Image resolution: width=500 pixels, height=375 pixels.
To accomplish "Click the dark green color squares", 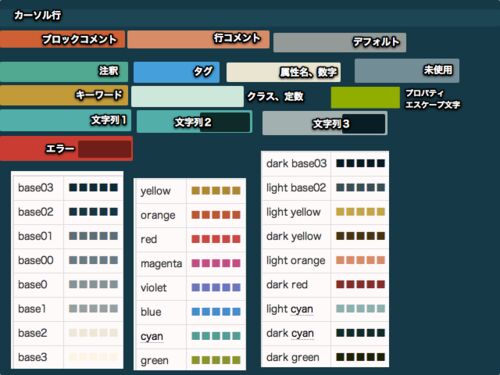I will pyautogui.click(x=360, y=357).
